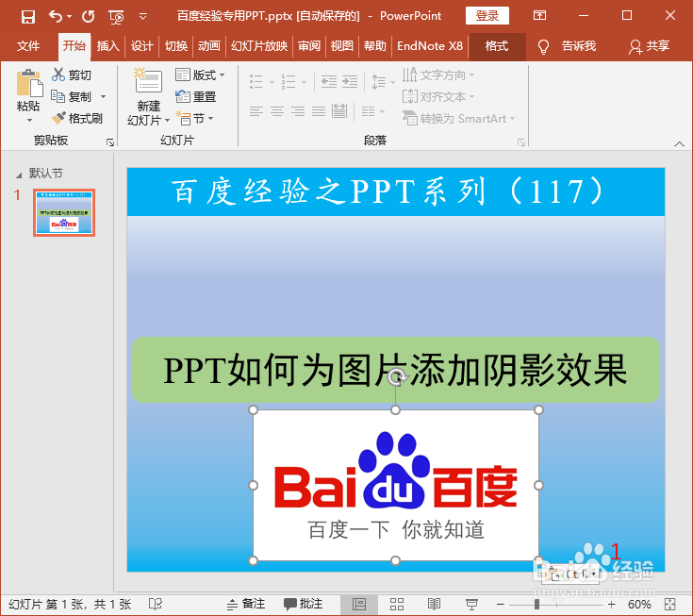The width and height of the screenshot is (693, 616).
Task: Click spell check icon in status bar
Action: click(156, 604)
